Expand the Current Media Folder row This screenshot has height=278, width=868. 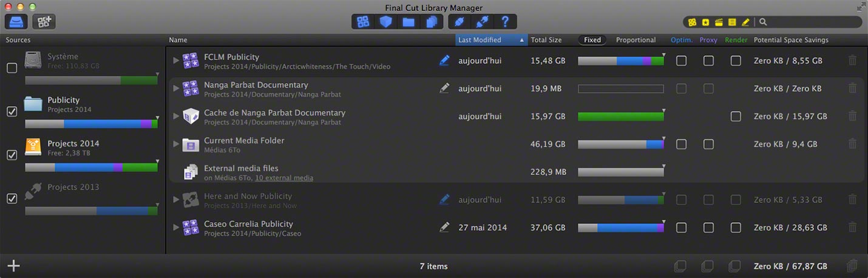[x=176, y=144]
